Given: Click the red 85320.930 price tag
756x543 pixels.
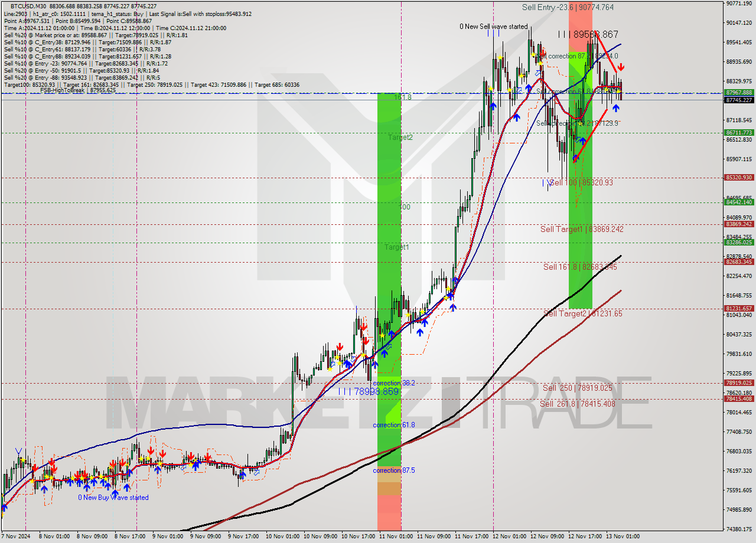Looking at the screenshot, I should pyautogui.click(x=739, y=177).
